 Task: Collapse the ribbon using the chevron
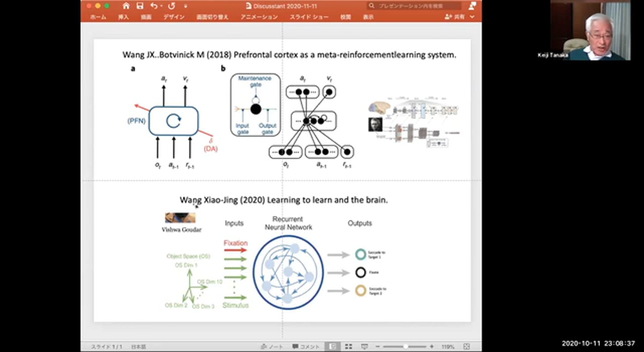[x=472, y=17]
